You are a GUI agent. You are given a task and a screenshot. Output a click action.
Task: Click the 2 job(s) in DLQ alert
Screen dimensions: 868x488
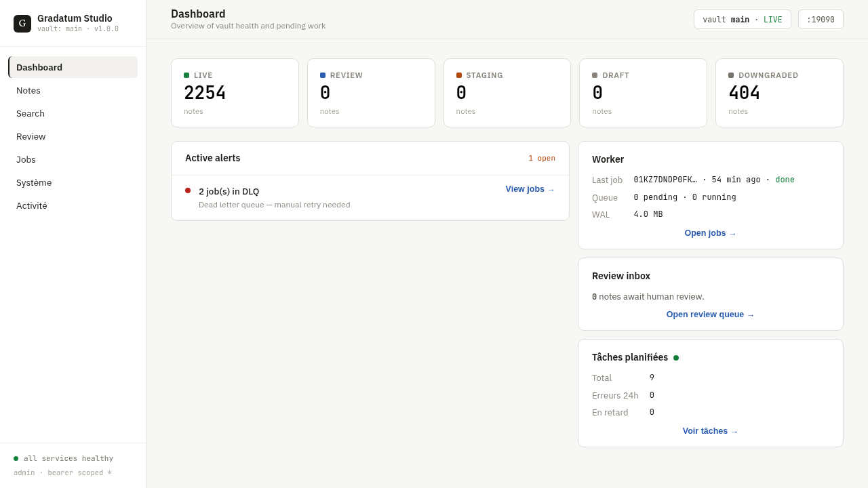click(370, 198)
